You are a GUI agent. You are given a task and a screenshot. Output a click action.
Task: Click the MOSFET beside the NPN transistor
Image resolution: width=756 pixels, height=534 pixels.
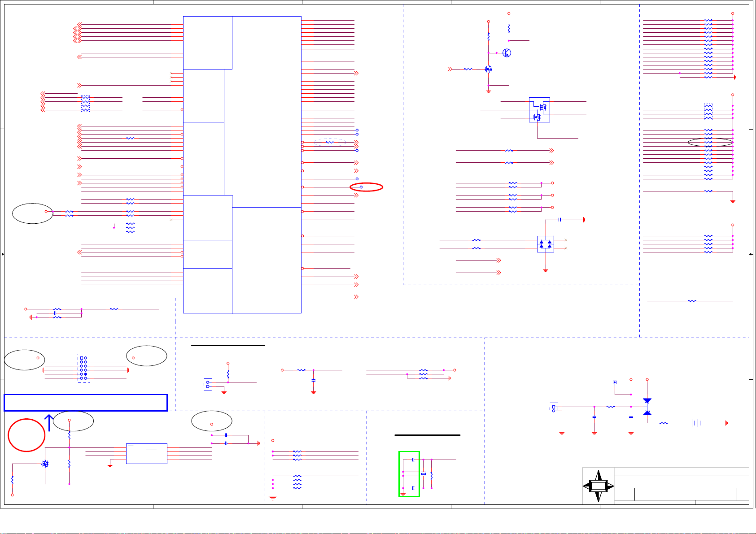click(489, 69)
